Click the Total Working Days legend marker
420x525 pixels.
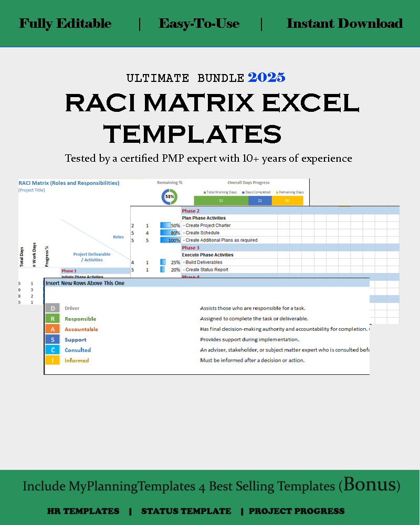click(x=205, y=192)
